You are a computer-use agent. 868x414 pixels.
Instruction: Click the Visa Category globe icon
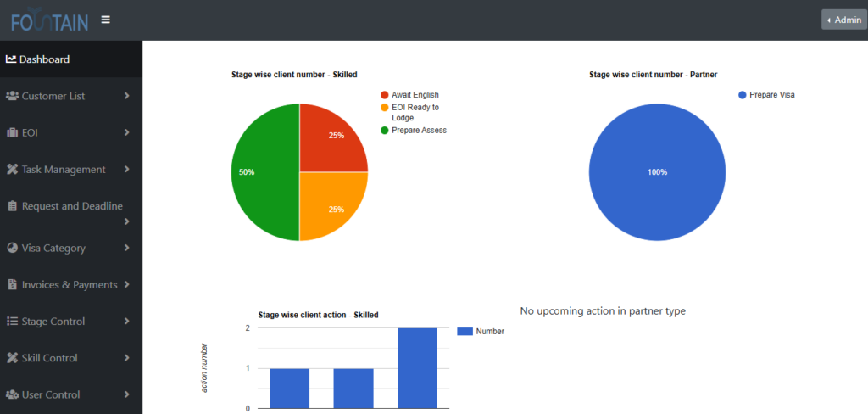(12, 248)
